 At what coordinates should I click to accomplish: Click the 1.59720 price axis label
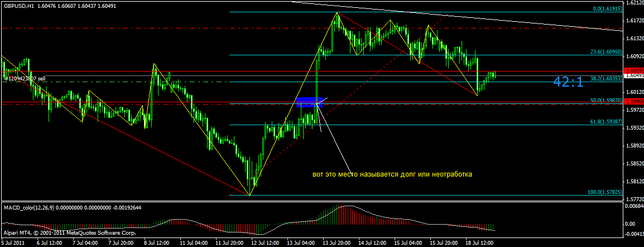pos(635,110)
